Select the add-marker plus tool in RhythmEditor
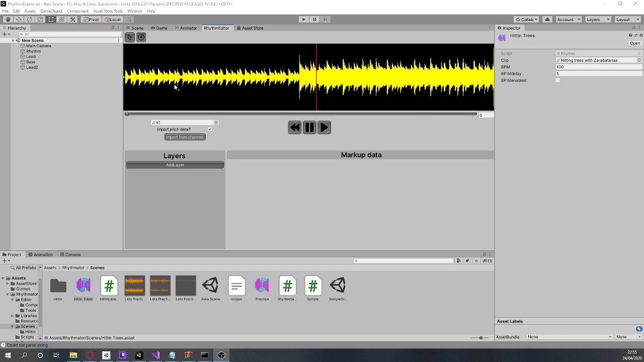 (141, 37)
